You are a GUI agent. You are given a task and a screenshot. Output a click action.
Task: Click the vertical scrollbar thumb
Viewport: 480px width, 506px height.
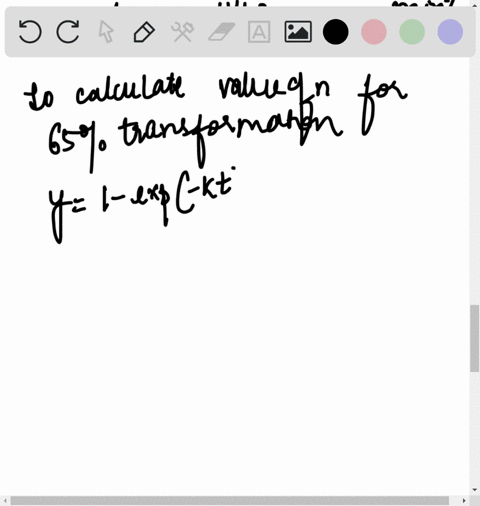click(x=475, y=338)
